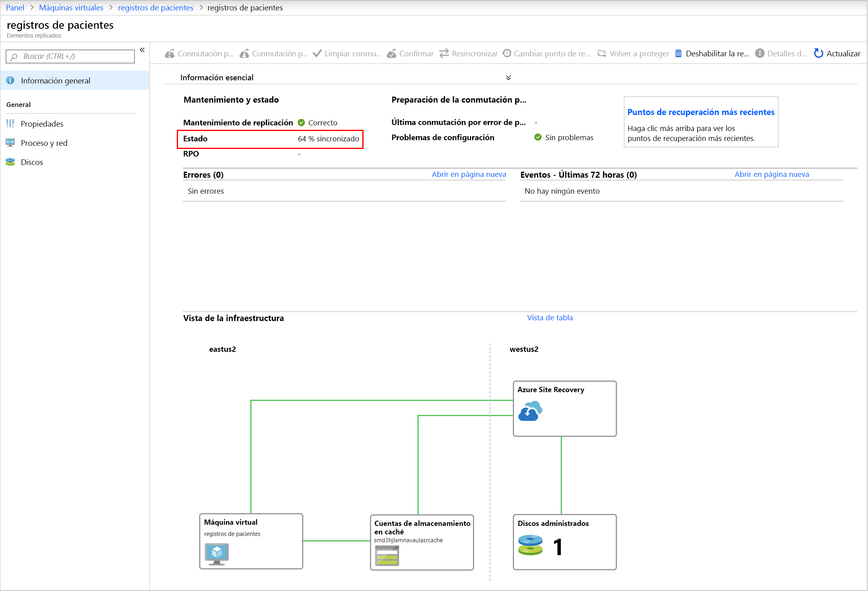868x591 pixels.
Task: Click the 'smd3hjlamnavaulasrcache' storage name
Action: click(x=408, y=540)
